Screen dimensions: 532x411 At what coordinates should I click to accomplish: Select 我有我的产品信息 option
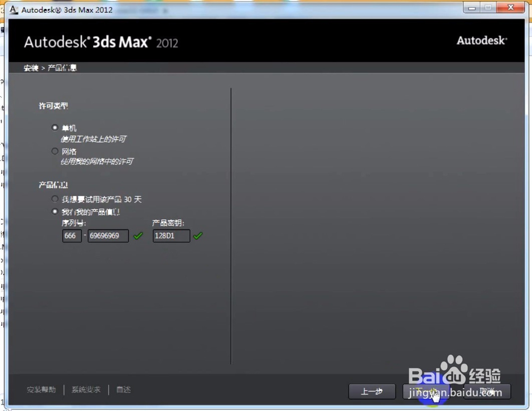[55, 211]
